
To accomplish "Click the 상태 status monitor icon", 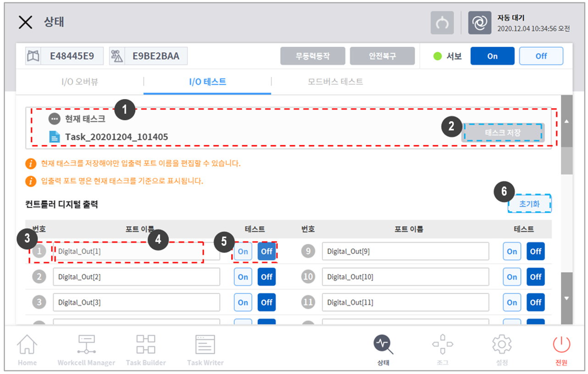I will pos(383,345).
